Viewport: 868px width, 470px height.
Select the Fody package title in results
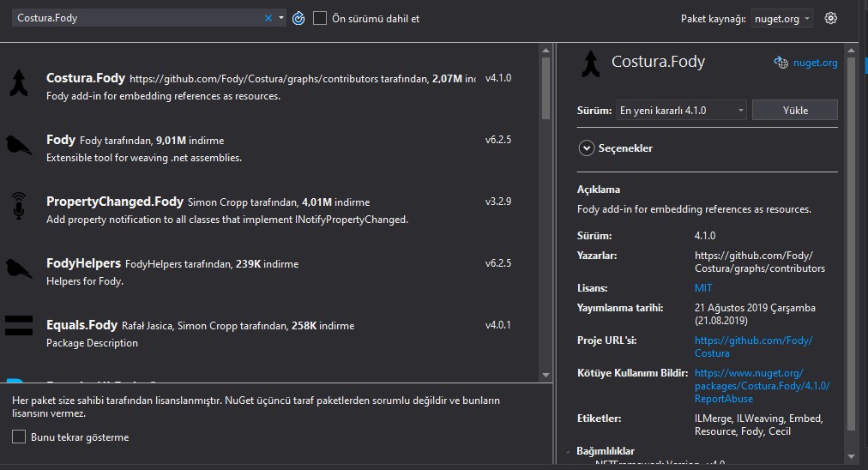pos(61,140)
